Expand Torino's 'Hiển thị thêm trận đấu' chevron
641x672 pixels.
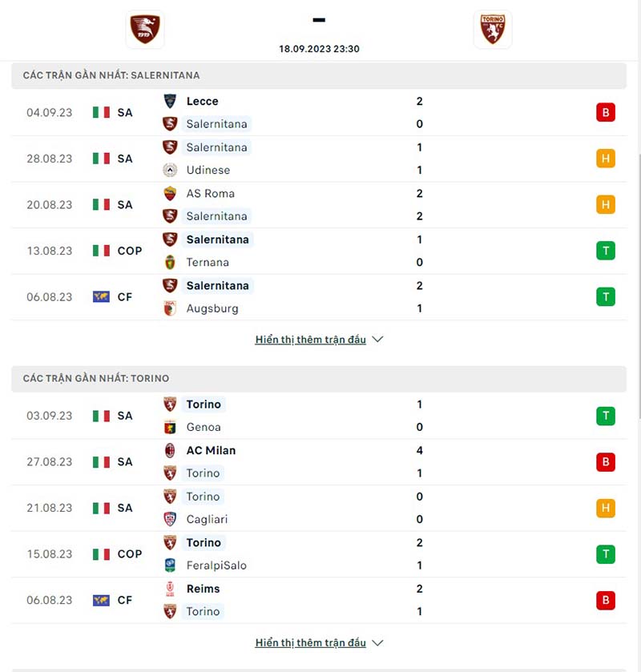click(377, 642)
